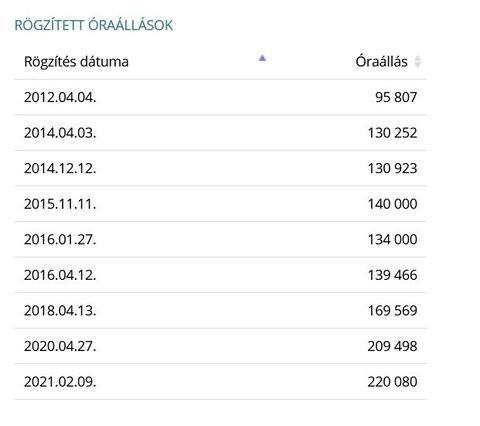Screen dimensions: 480x426
Task: Click the Óraállás sort arrows icon
Action: point(417,62)
